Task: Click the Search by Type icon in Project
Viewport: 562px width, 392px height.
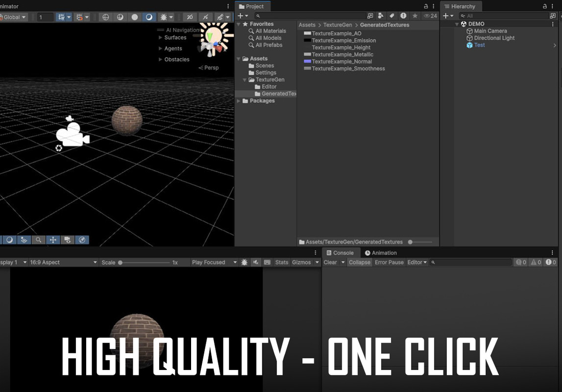Action: [381, 16]
